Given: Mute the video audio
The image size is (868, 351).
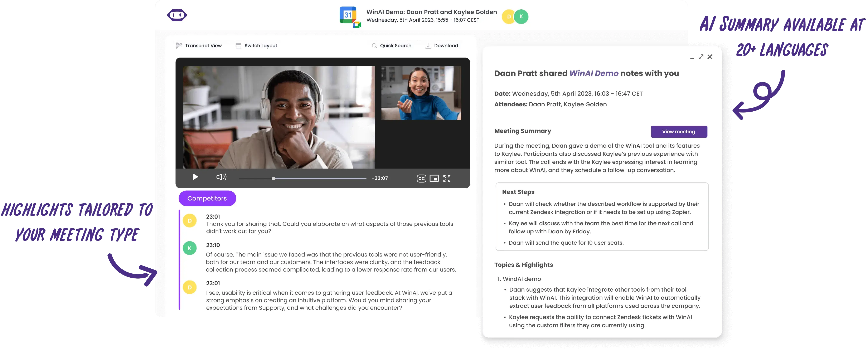Looking at the screenshot, I should coord(221,177).
